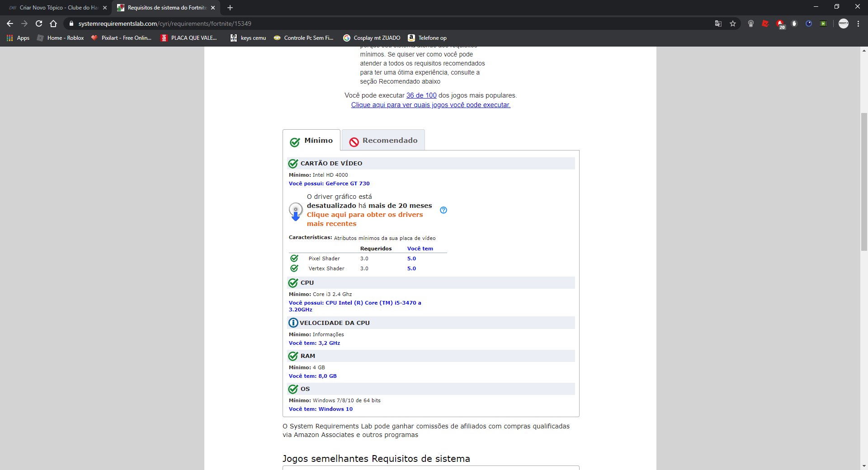868x470 pixels.
Task: Bookmark this page with the star icon
Action: [733, 23]
